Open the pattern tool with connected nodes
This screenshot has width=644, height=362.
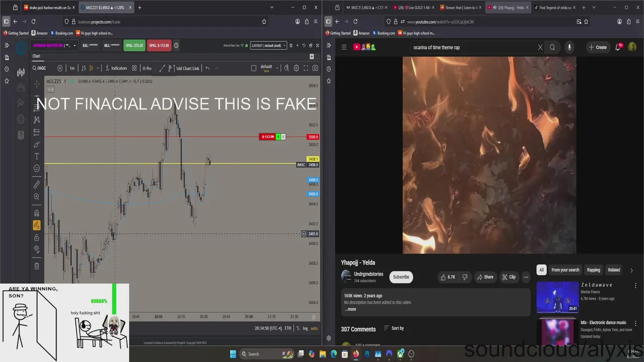click(37, 120)
